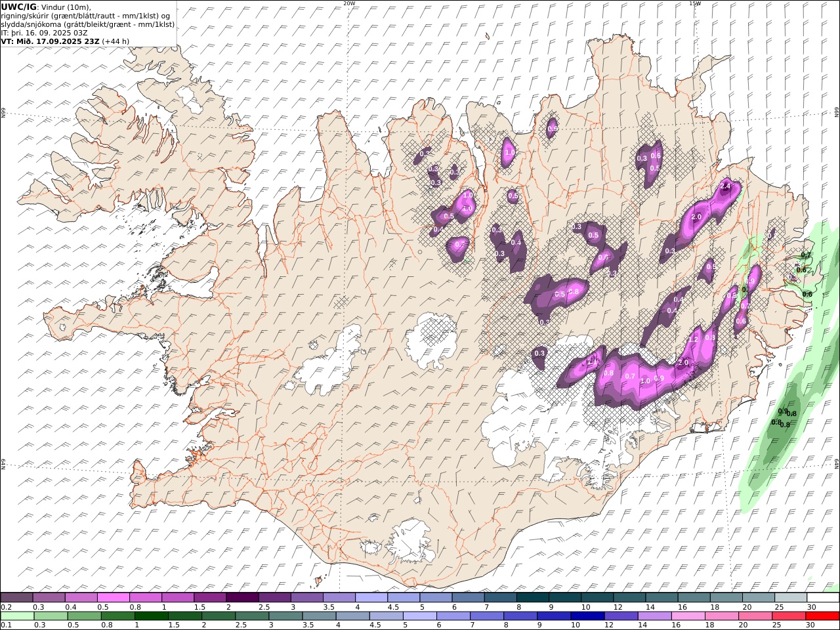Click the top-row legend swatch between 18 and 20
840x630 pixels.
coord(725,598)
